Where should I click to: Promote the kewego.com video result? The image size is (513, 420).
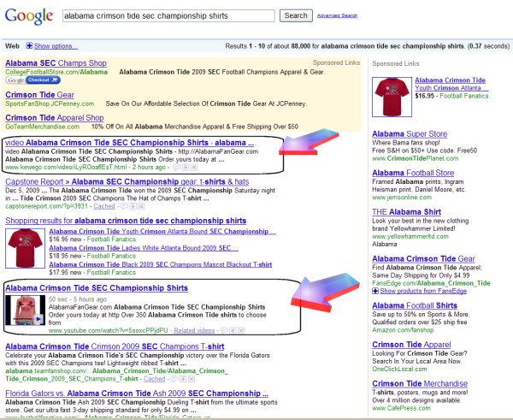tap(186, 168)
